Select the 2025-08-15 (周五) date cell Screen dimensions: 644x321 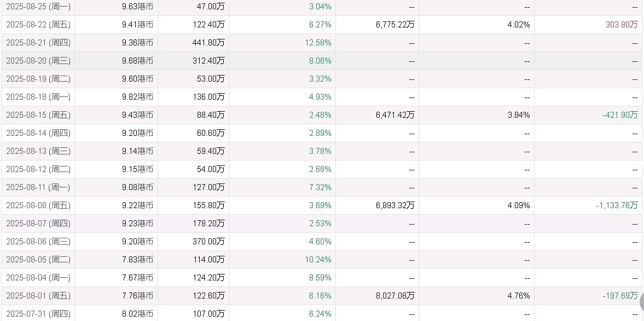click(38, 115)
